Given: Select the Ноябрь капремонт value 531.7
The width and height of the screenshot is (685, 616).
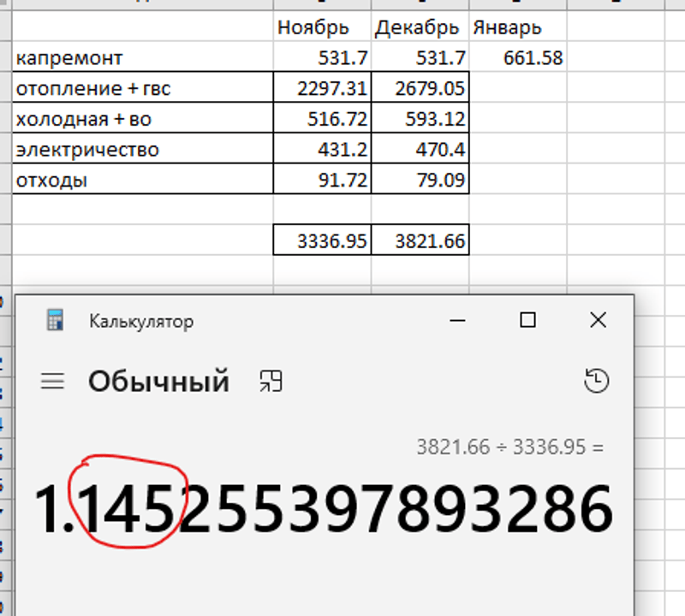Looking at the screenshot, I should (322, 56).
